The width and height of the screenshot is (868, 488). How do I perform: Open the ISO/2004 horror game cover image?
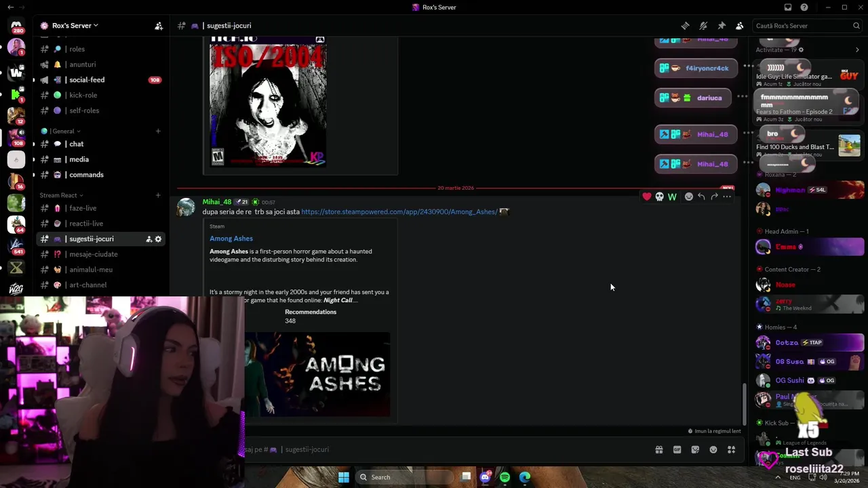pyautogui.click(x=268, y=102)
